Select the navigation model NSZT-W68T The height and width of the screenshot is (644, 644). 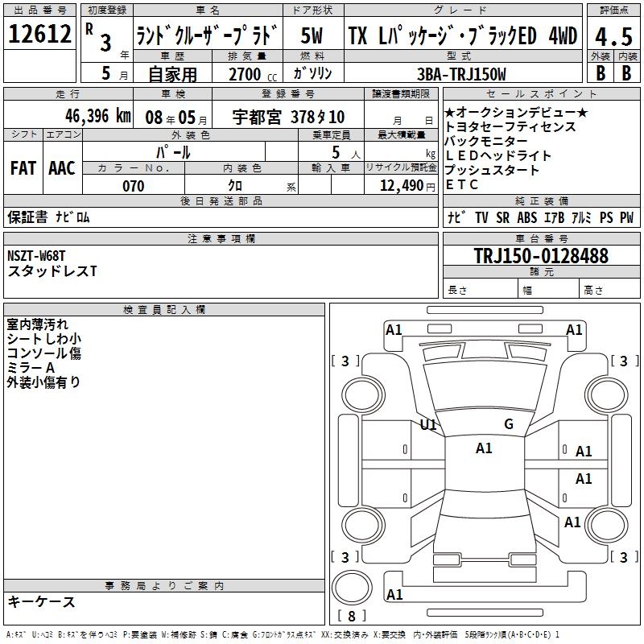point(36,256)
